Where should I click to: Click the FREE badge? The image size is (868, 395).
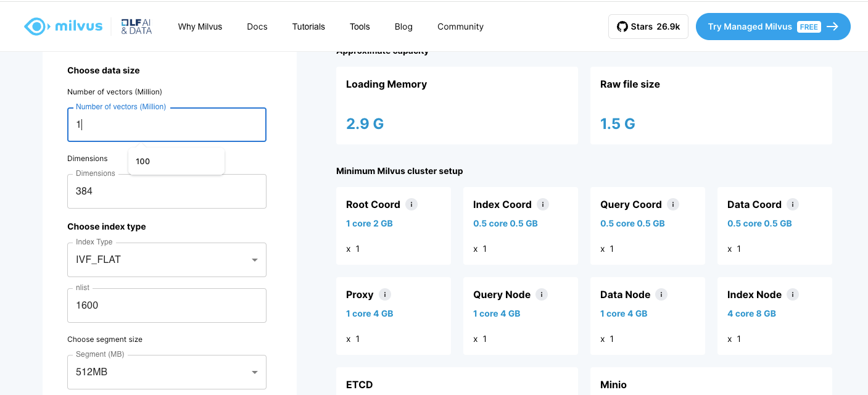pyautogui.click(x=809, y=27)
